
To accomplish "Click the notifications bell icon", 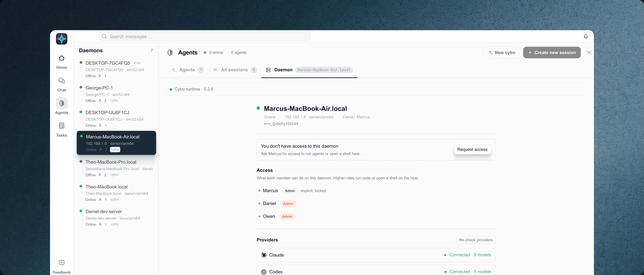I will pyautogui.click(x=586, y=36).
